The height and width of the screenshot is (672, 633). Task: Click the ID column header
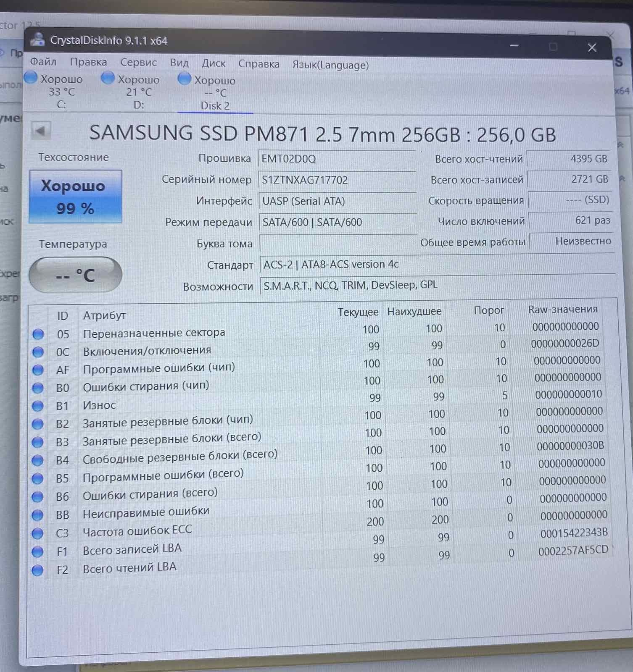(62, 316)
